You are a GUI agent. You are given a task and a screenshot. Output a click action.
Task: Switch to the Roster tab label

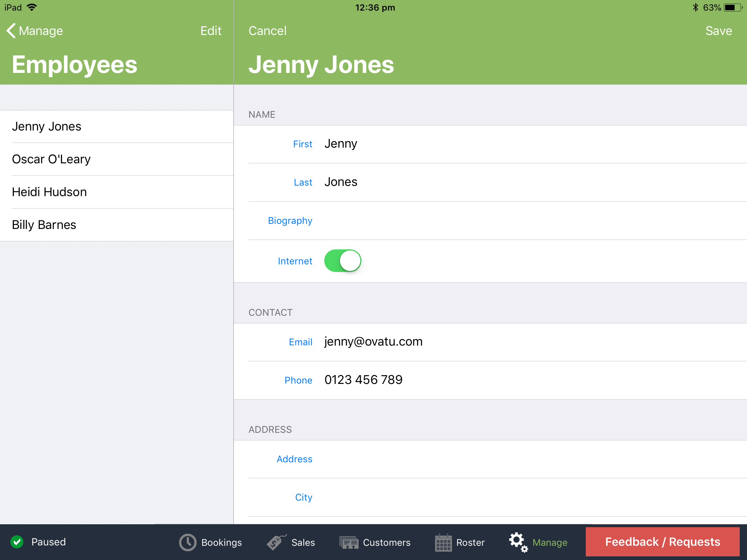(470, 542)
